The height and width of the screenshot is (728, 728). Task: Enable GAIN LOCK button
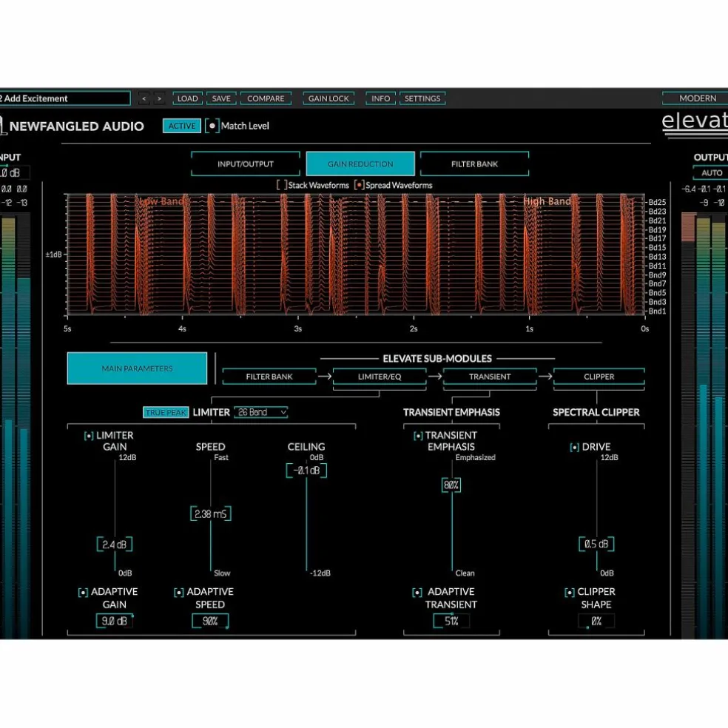click(x=328, y=98)
